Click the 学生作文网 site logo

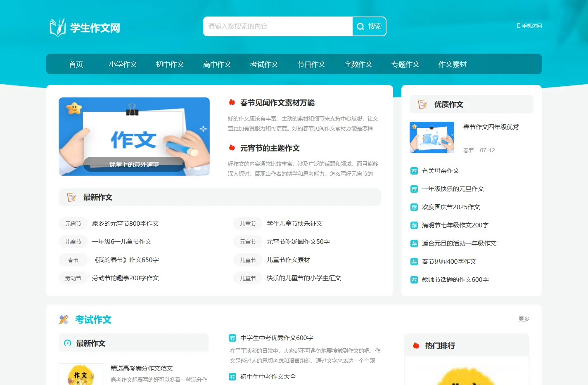[85, 27]
